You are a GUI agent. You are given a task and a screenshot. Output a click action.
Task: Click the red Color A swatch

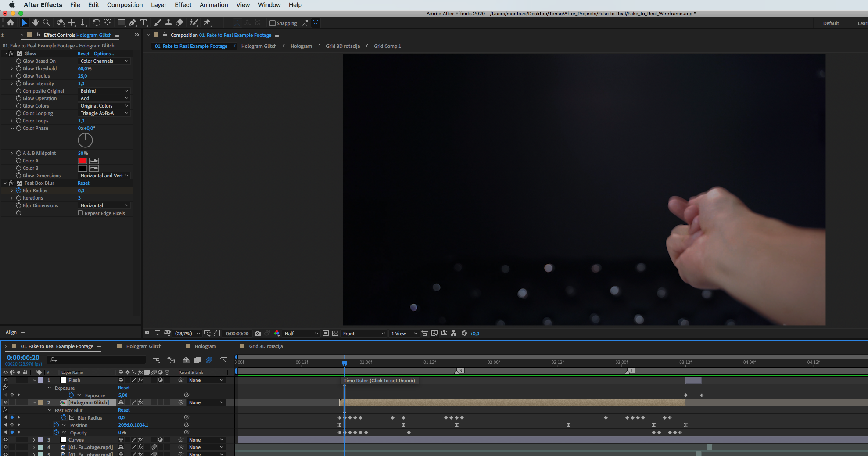tap(82, 161)
